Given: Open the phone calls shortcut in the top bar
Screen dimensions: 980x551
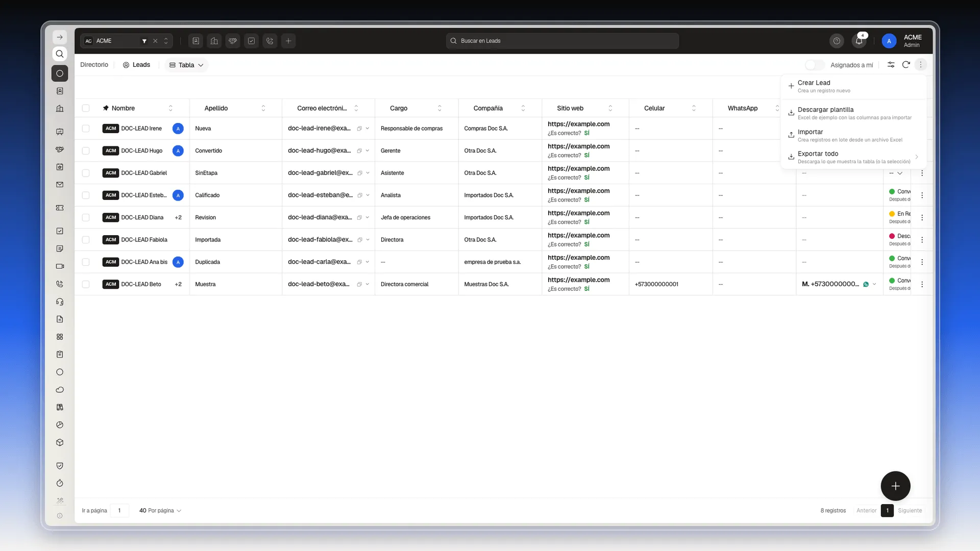Looking at the screenshot, I should (x=270, y=41).
